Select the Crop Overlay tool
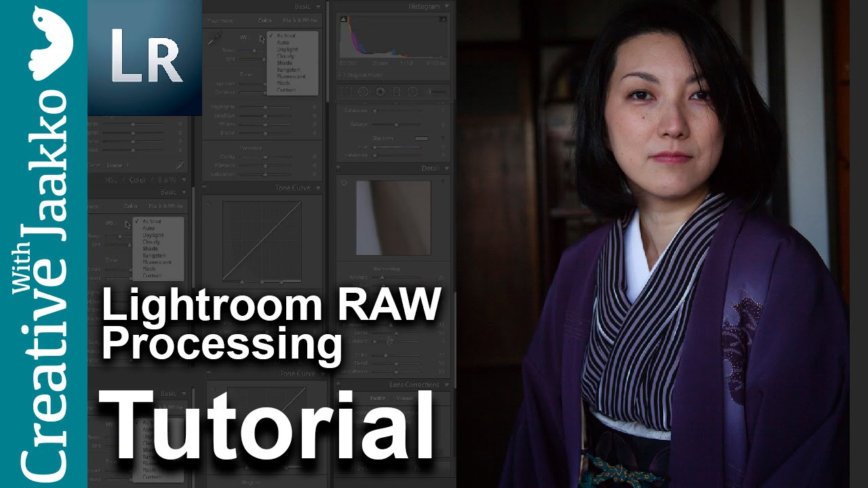The image size is (868, 488). click(x=346, y=91)
